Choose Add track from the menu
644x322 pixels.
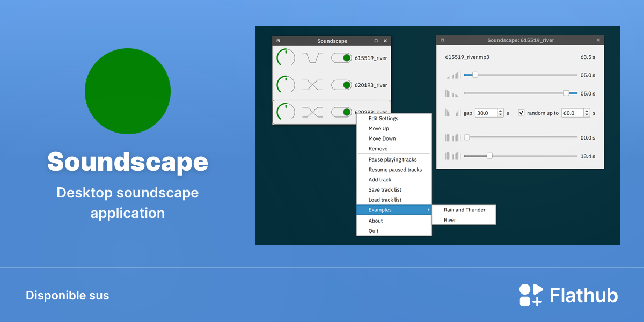click(394, 180)
